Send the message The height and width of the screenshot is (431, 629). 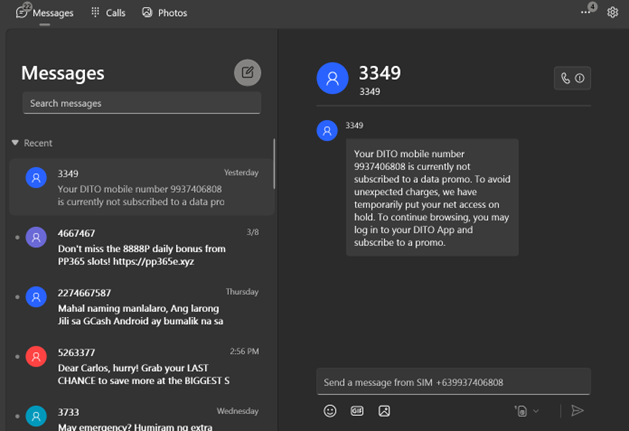(x=577, y=411)
